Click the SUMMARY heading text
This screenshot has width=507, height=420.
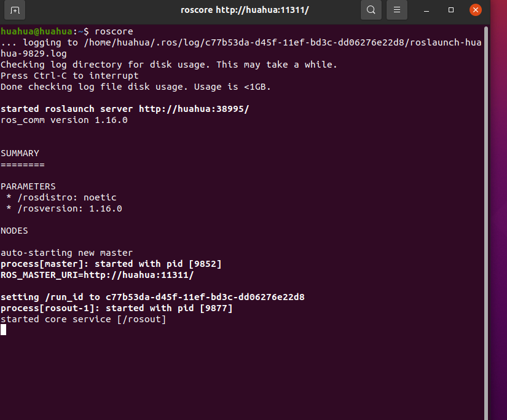20,153
